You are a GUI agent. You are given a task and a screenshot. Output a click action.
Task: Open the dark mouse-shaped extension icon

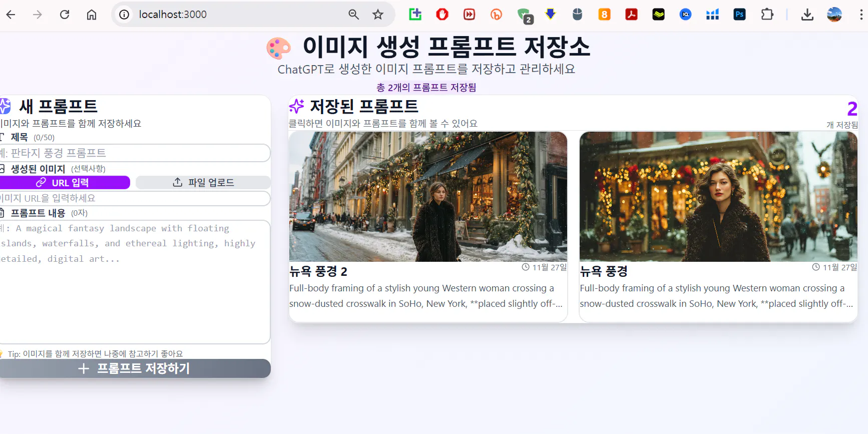[578, 15]
